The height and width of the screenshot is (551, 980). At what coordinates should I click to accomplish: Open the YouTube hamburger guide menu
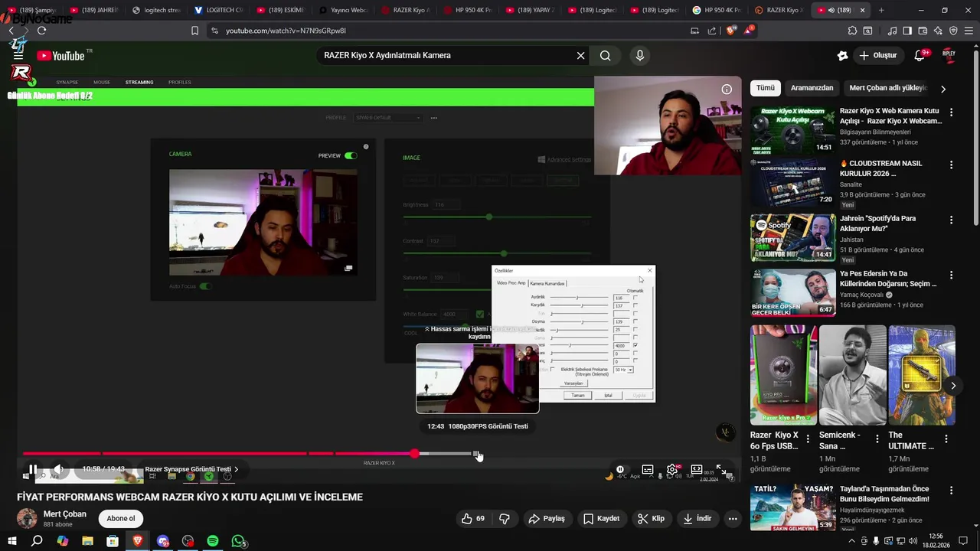coord(18,55)
